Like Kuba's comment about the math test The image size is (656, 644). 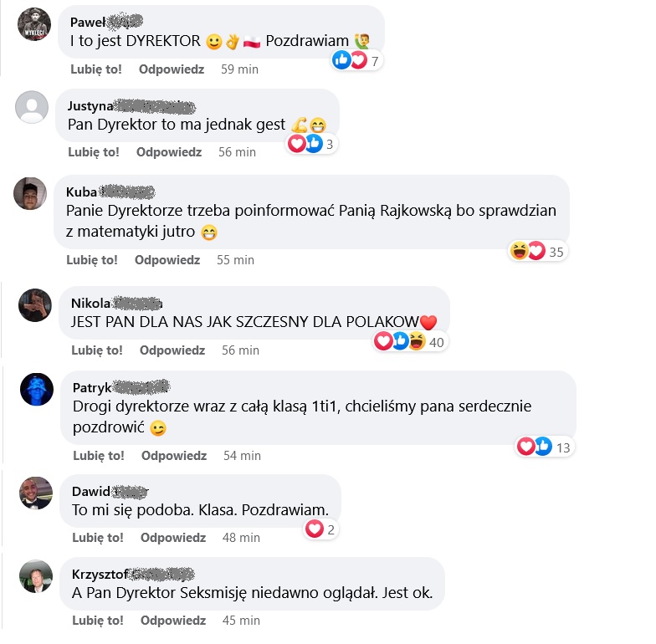[x=92, y=259]
